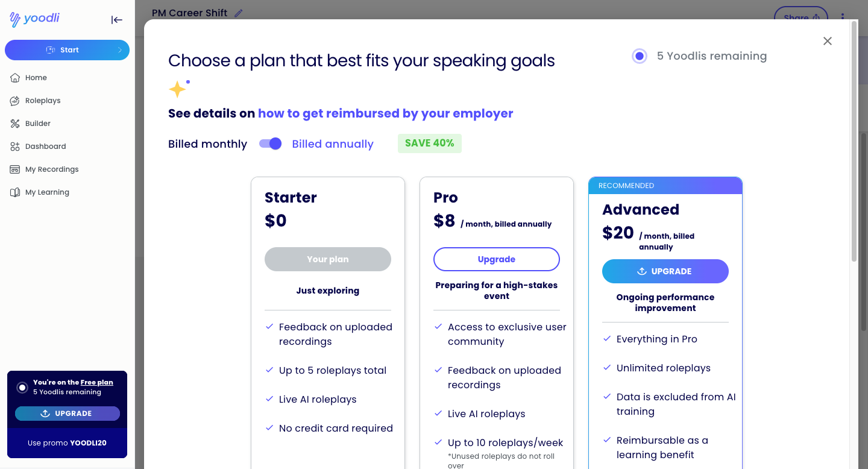Image resolution: width=868 pixels, height=469 pixels.
Task: Click the Advanced plan UPGRADE button
Action: (665, 271)
